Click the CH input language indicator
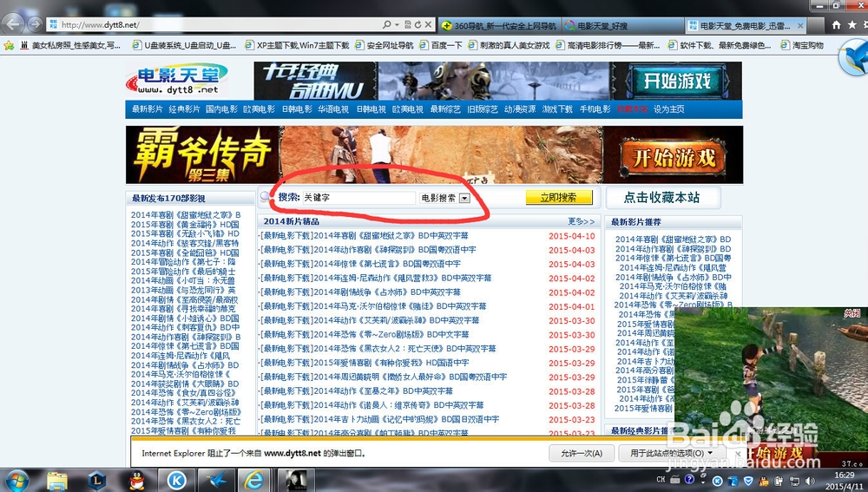Screen dimensions: 868x492 [x=661, y=480]
